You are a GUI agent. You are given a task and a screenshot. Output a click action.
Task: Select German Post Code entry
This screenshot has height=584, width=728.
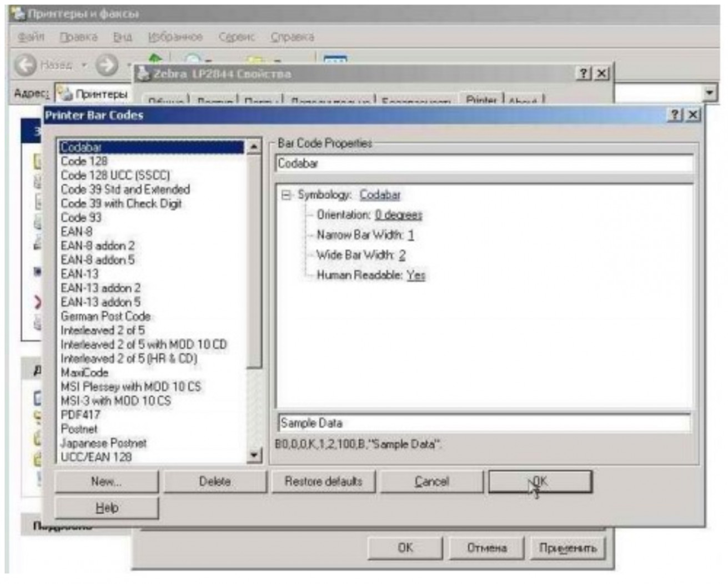click(106, 316)
